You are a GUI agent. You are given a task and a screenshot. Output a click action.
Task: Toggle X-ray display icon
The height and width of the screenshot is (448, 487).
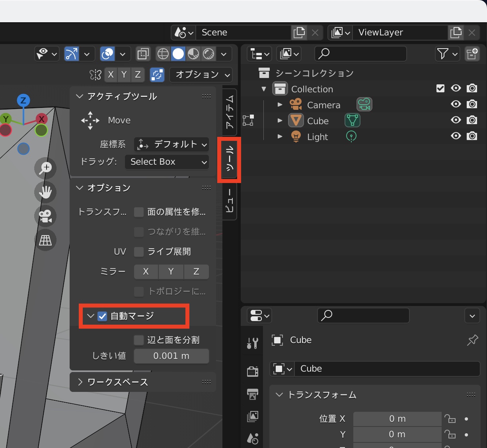click(x=143, y=54)
